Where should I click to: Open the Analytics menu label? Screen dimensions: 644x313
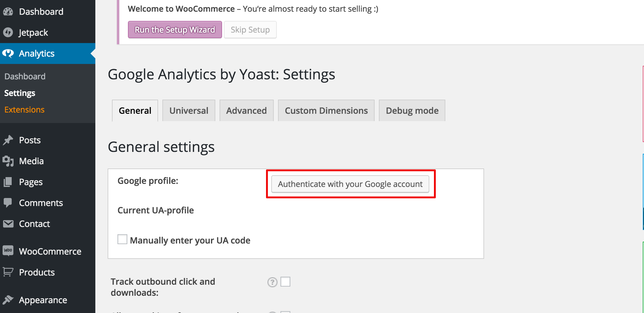tap(37, 54)
